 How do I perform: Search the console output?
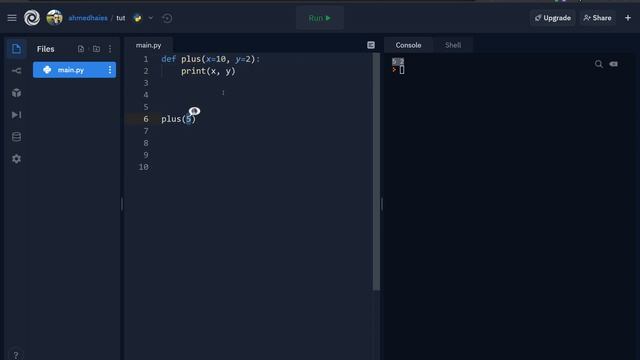(x=598, y=64)
